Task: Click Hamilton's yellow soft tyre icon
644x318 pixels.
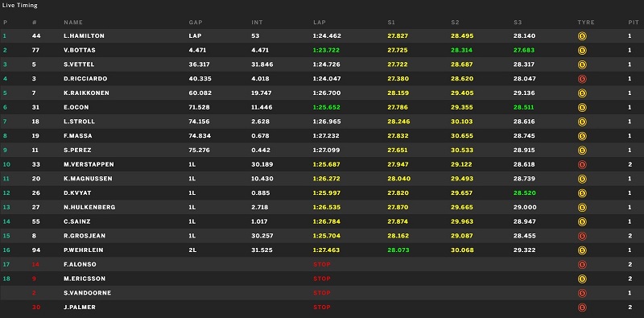Action: coord(582,36)
